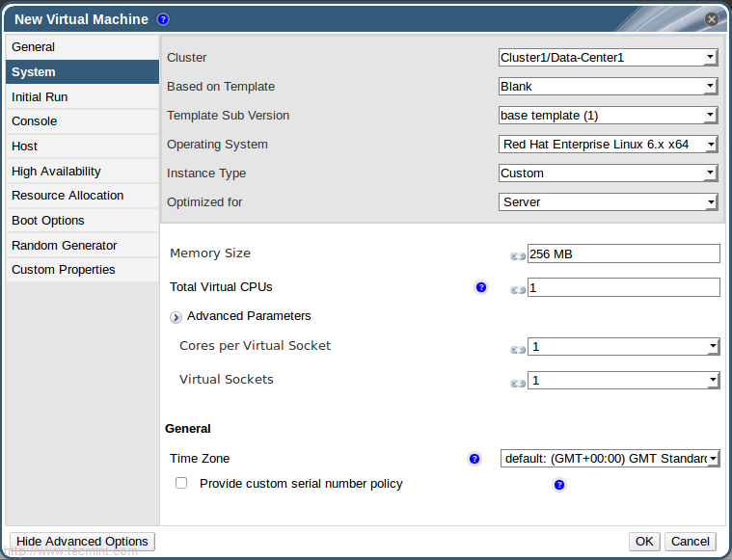
Task: Collapse the Advanced Parameters section
Action: pyautogui.click(x=176, y=317)
